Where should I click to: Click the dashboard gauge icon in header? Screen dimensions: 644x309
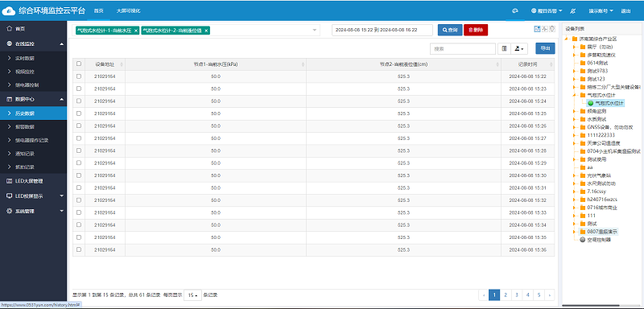point(514,11)
